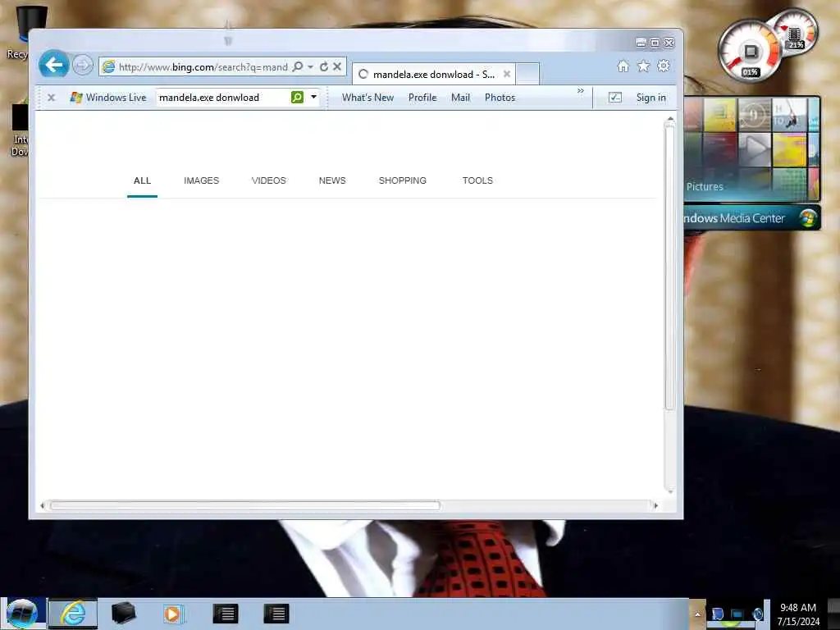Select the ALL results tab
Image resolution: width=840 pixels, height=630 pixels.
[x=142, y=180]
